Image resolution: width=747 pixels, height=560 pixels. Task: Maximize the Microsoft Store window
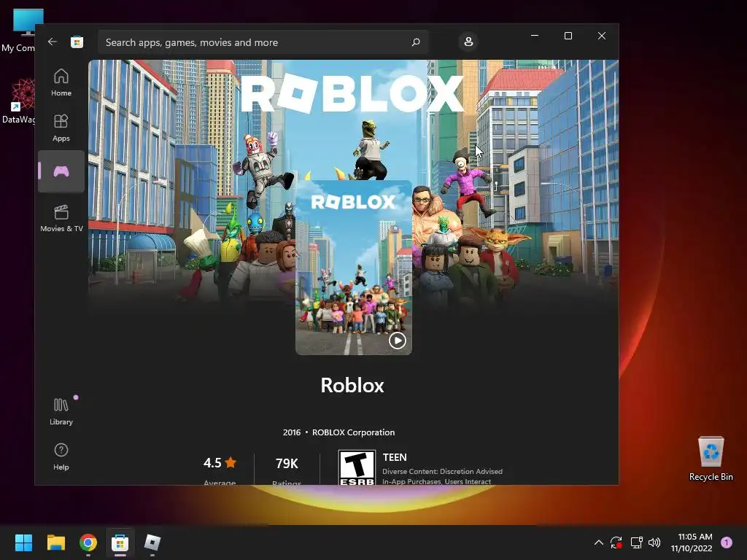568,36
